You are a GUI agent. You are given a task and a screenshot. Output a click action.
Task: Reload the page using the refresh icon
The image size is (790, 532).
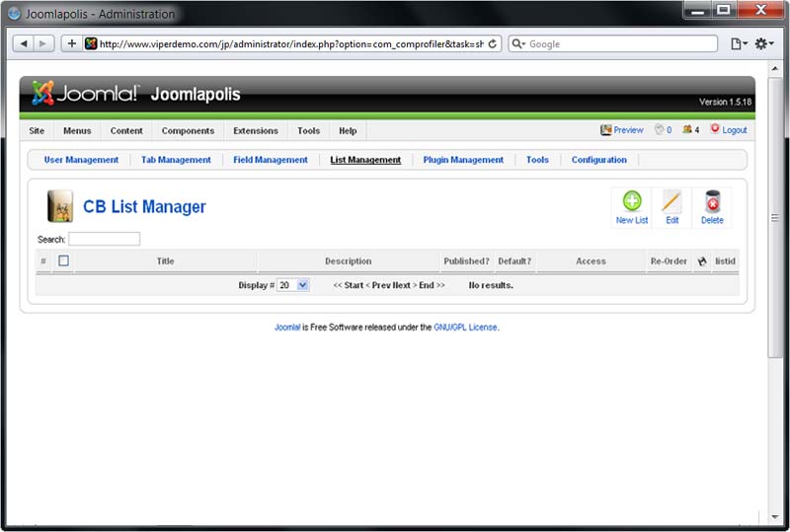coord(492,43)
